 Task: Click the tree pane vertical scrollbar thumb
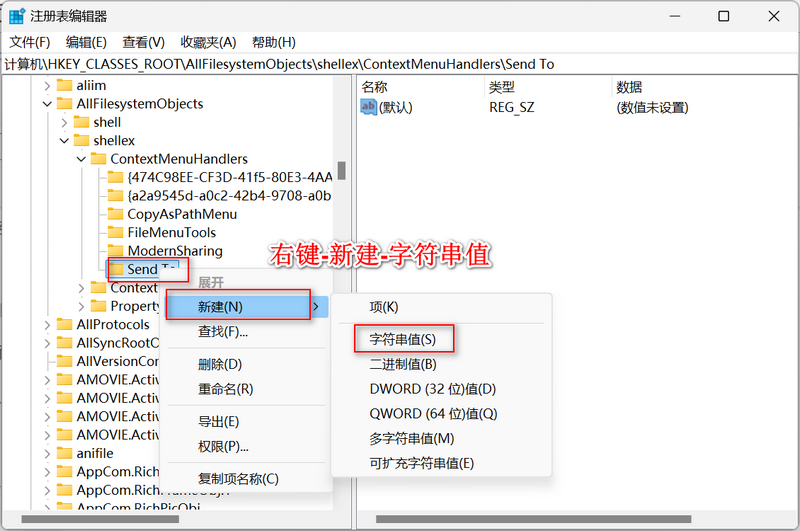tap(342, 170)
